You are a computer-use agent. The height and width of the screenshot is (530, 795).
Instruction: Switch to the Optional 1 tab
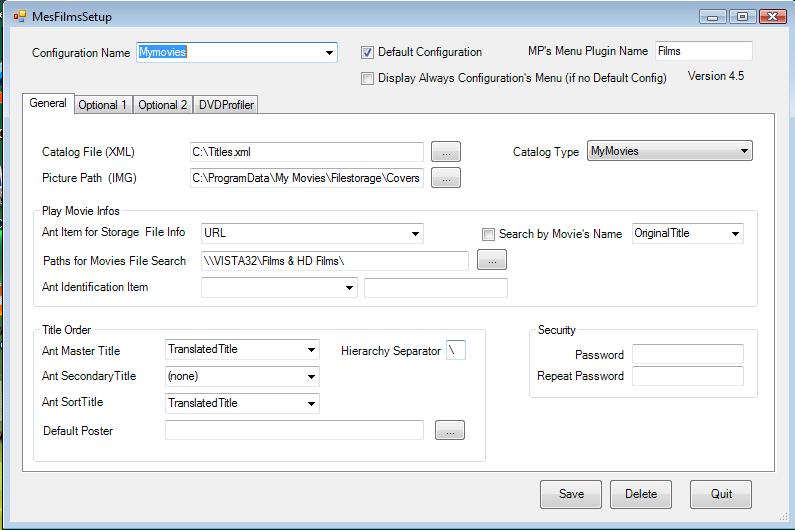(103, 105)
